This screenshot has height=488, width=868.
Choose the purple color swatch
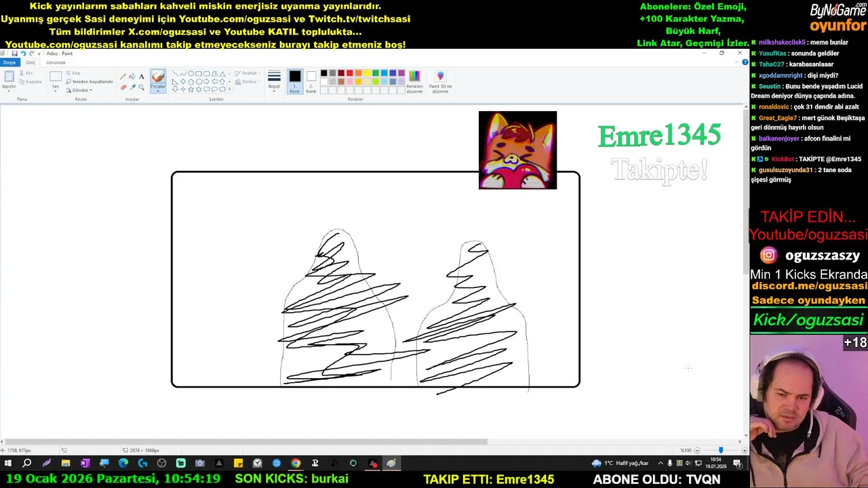click(401, 73)
